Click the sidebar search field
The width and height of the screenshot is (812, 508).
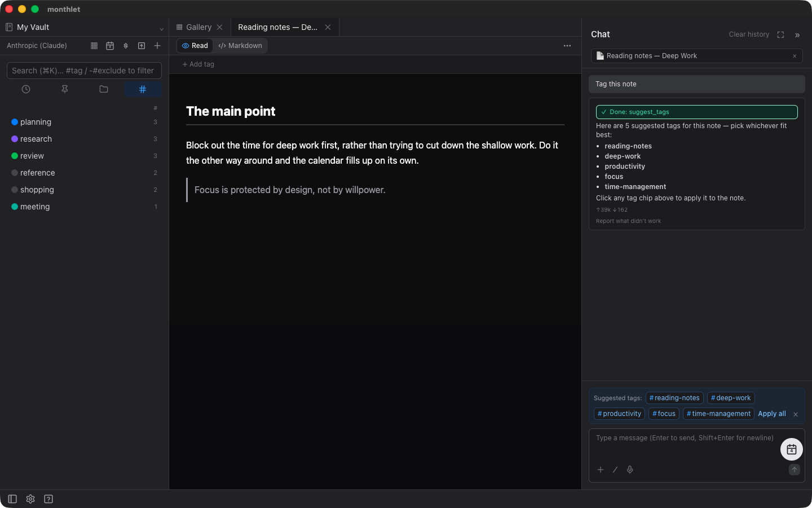click(84, 71)
